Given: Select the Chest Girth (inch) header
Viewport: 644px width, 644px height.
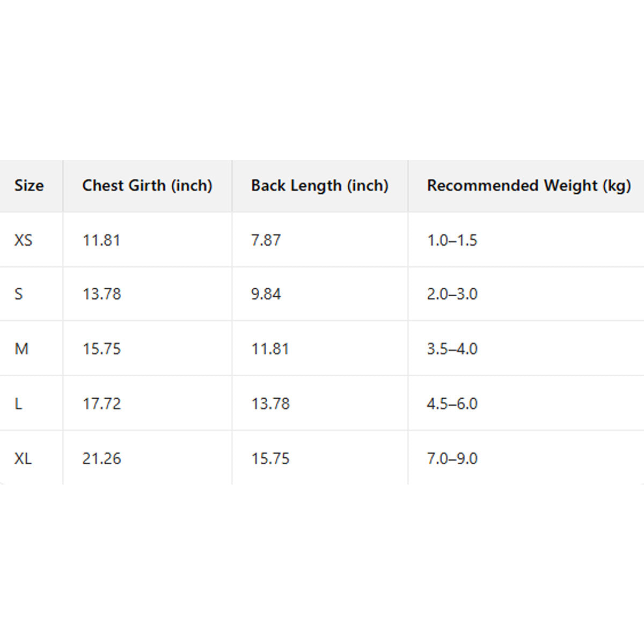Looking at the screenshot, I should point(147,186).
